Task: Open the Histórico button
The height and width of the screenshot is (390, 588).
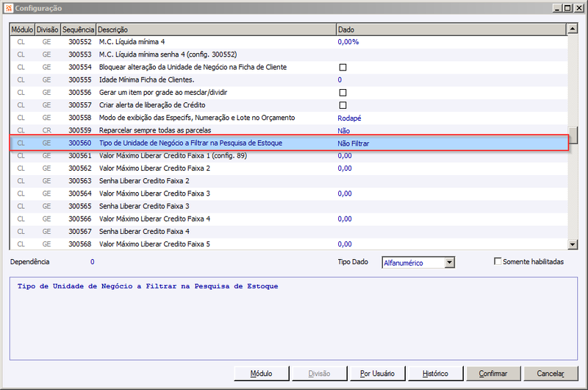Action: point(435,374)
